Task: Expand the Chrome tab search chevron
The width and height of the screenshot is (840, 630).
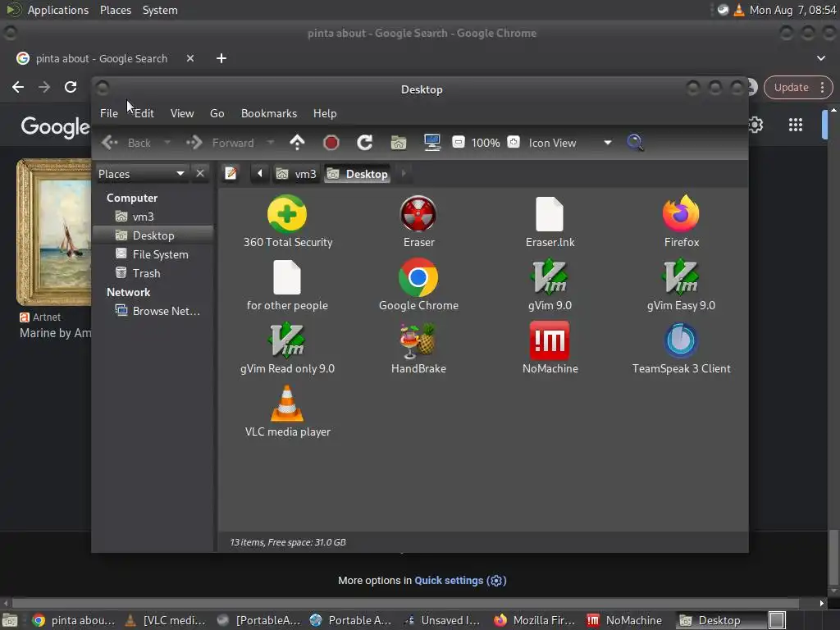Action: click(820, 58)
